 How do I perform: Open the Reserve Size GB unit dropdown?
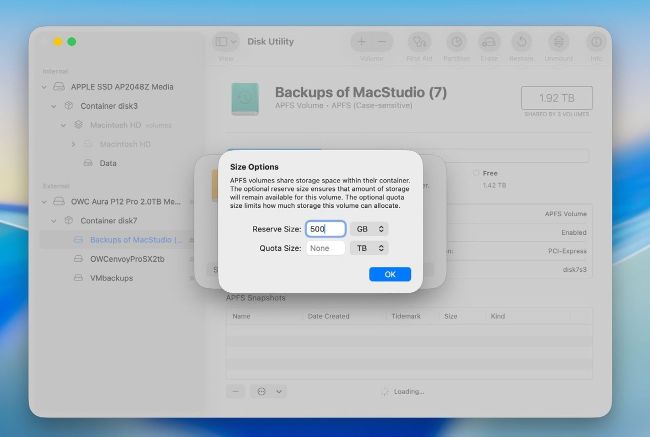tap(368, 229)
